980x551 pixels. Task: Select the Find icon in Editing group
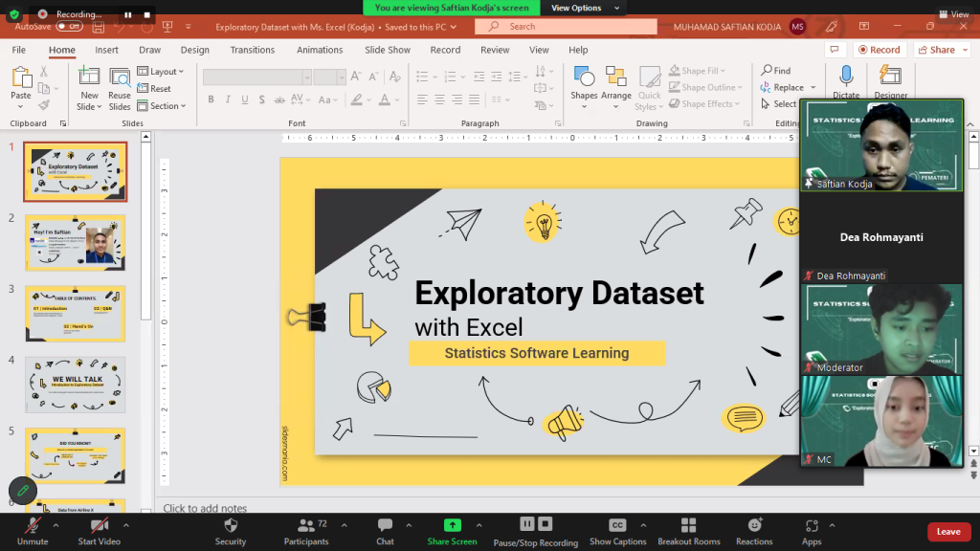[768, 70]
